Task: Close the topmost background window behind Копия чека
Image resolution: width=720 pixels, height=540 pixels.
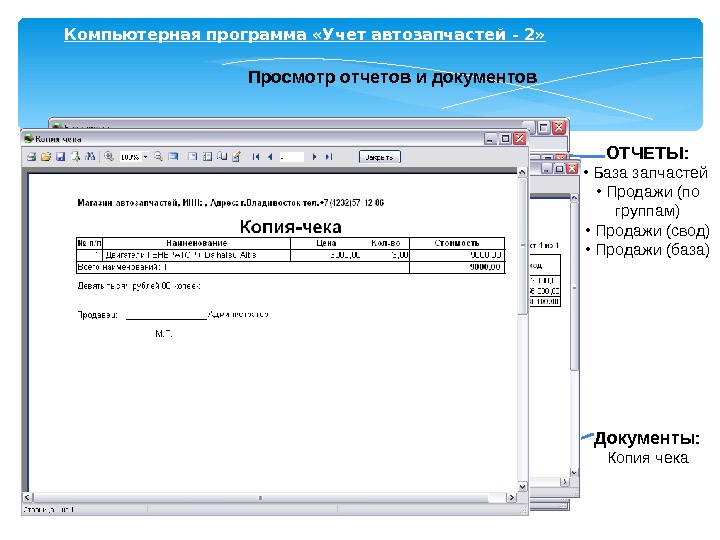Action: (x=559, y=127)
